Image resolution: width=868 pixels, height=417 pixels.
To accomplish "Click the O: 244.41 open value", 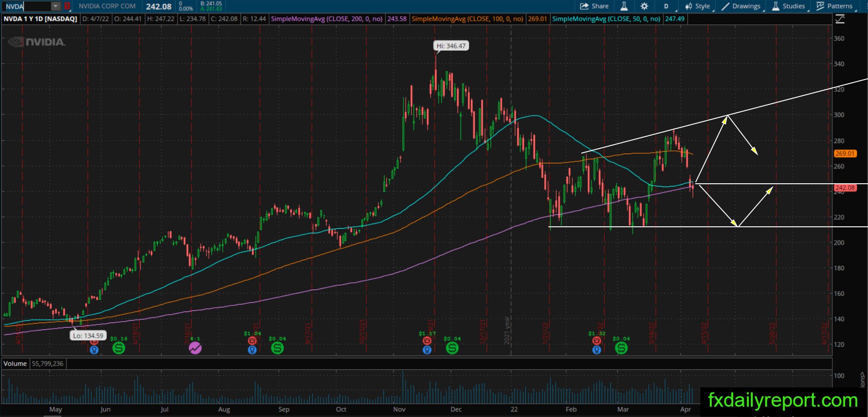I will coord(128,19).
